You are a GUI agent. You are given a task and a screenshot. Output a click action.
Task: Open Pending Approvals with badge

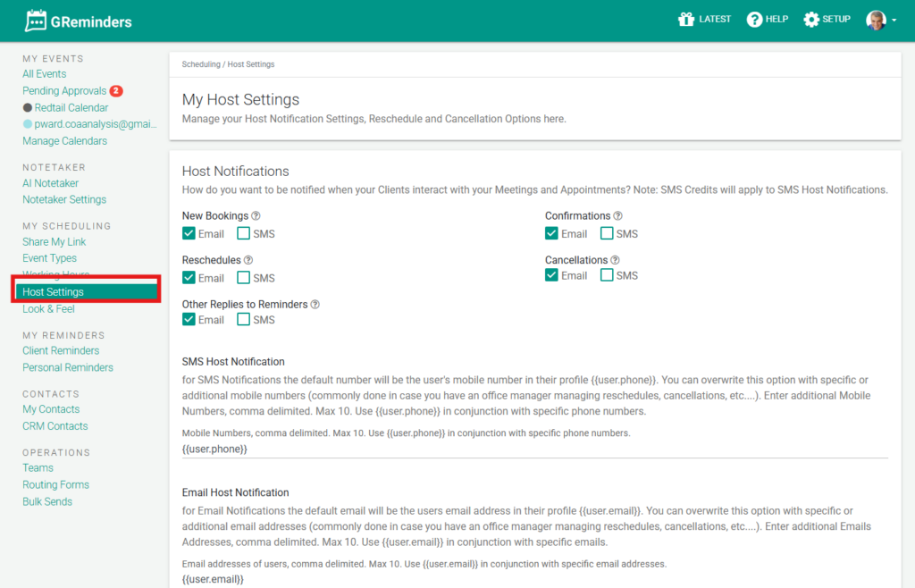(64, 91)
